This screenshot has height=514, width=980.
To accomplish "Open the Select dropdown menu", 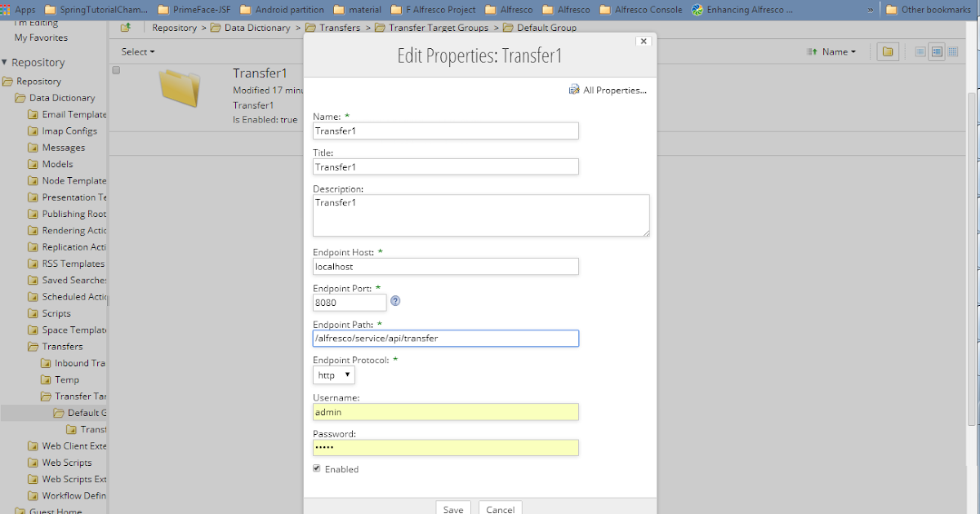I will point(136,51).
